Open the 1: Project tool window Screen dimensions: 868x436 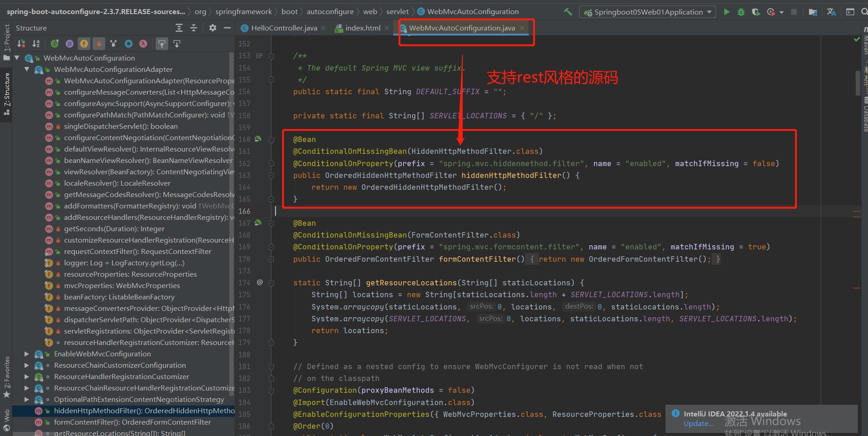point(6,42)
